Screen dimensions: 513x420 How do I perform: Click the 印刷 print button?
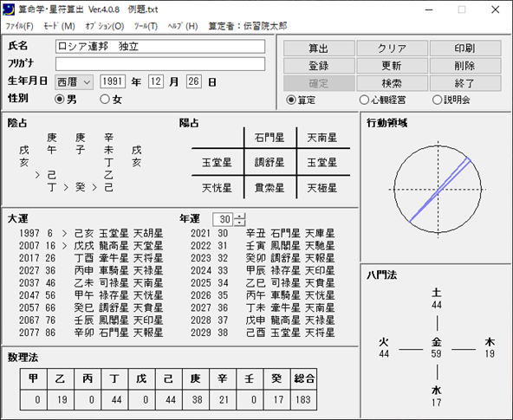pos(465,48)
